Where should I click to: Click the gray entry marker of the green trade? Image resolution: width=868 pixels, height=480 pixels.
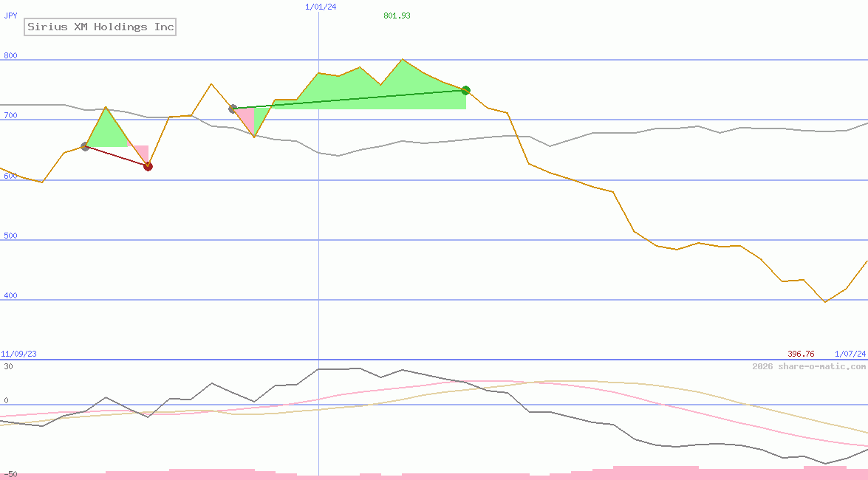(x=233, y=109)
